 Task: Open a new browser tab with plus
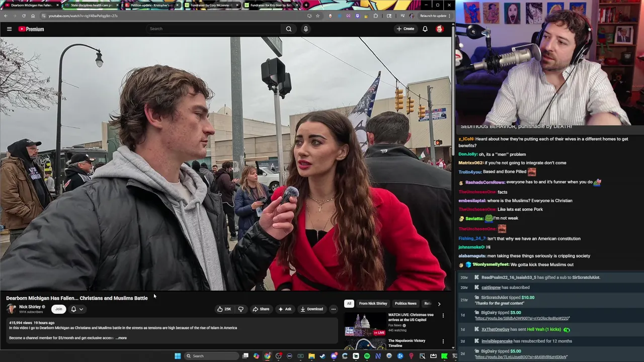(306, 5)
